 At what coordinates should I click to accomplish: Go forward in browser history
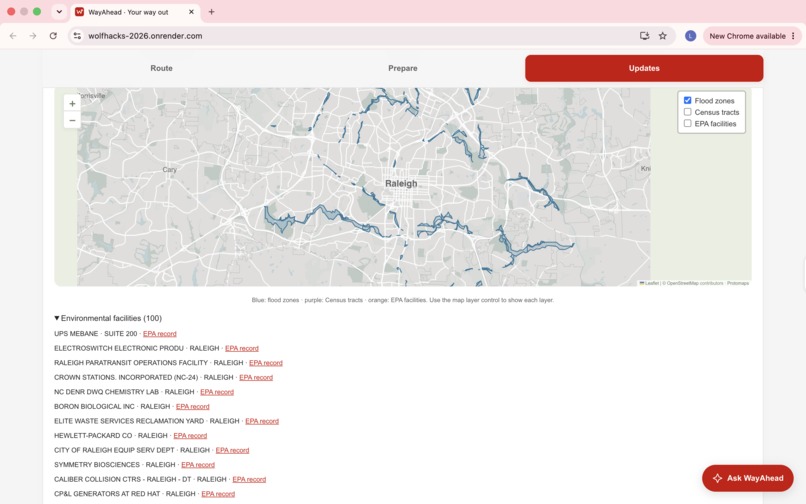click(33, 36)
